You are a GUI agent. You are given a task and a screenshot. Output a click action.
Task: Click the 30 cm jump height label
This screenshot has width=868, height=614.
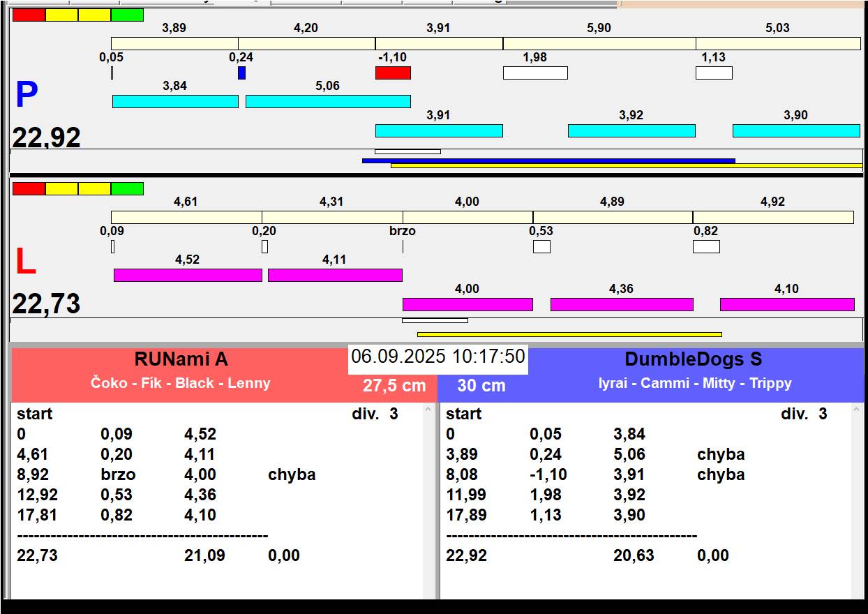[x=481, y=386]
